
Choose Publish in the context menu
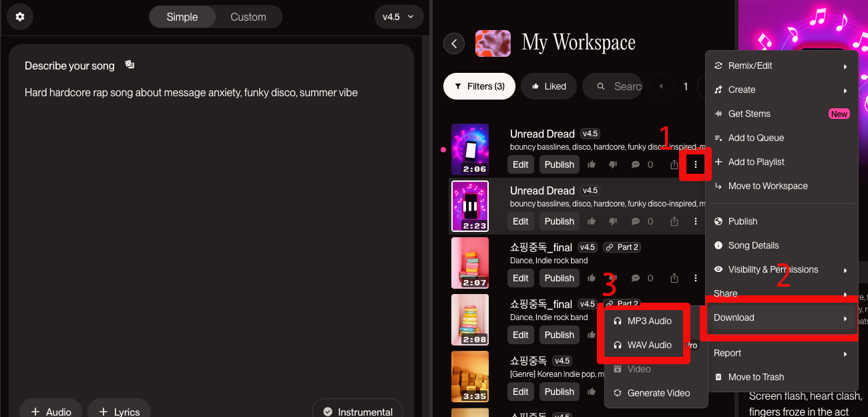click(781, 221)
